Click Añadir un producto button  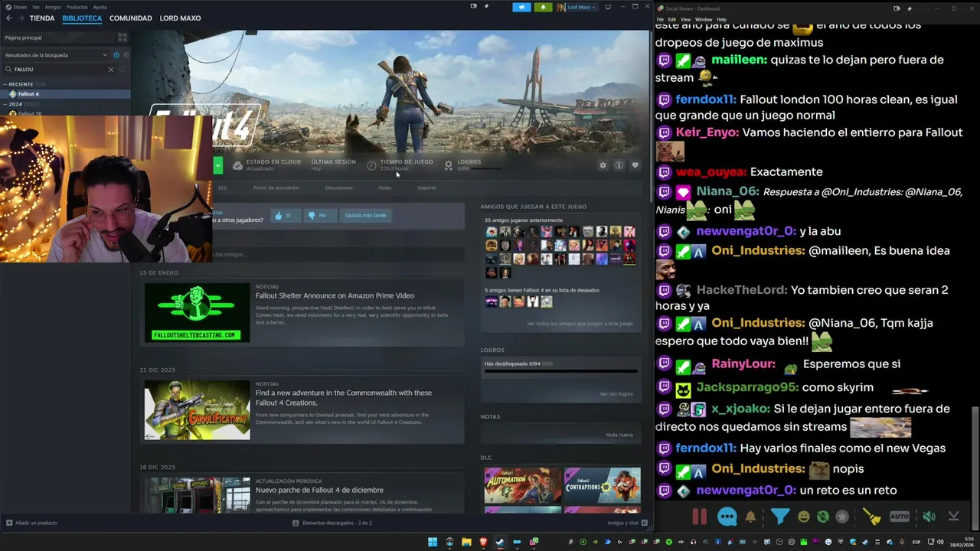pos(31,523)
